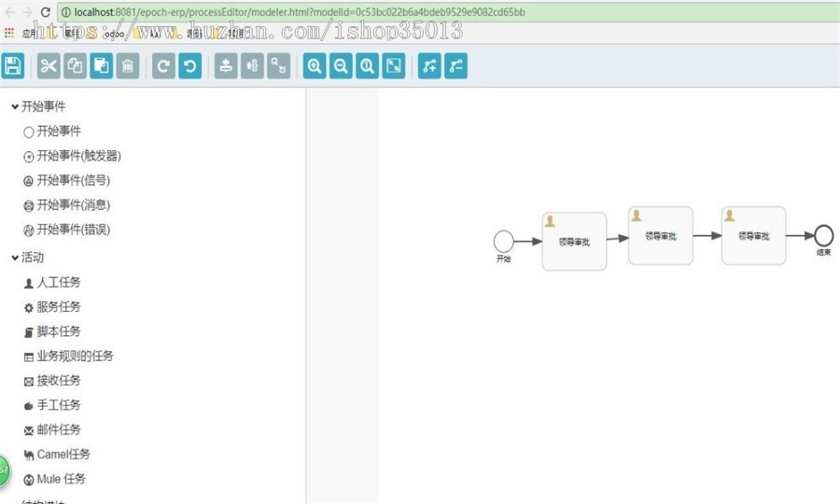Viewport: 840px width, 504px height.
Task: Click the zoom to fit icon
Action: click(x=393, y=66)
